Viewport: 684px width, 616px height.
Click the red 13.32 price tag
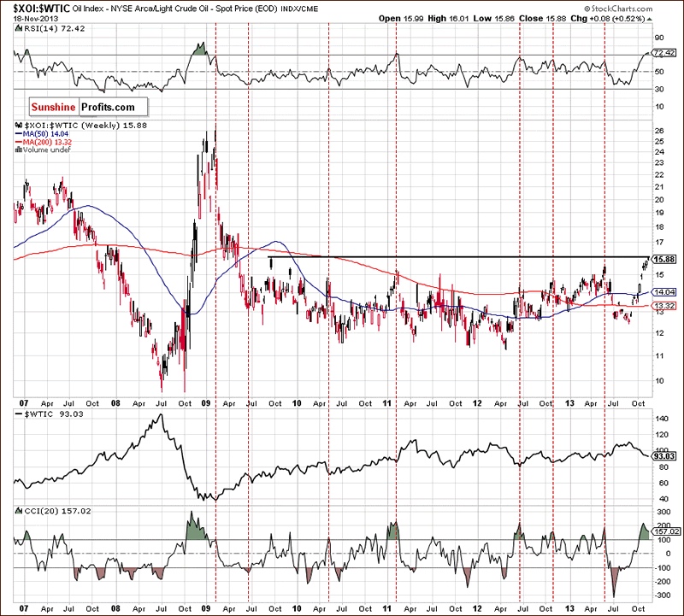[x=663, y=306]
